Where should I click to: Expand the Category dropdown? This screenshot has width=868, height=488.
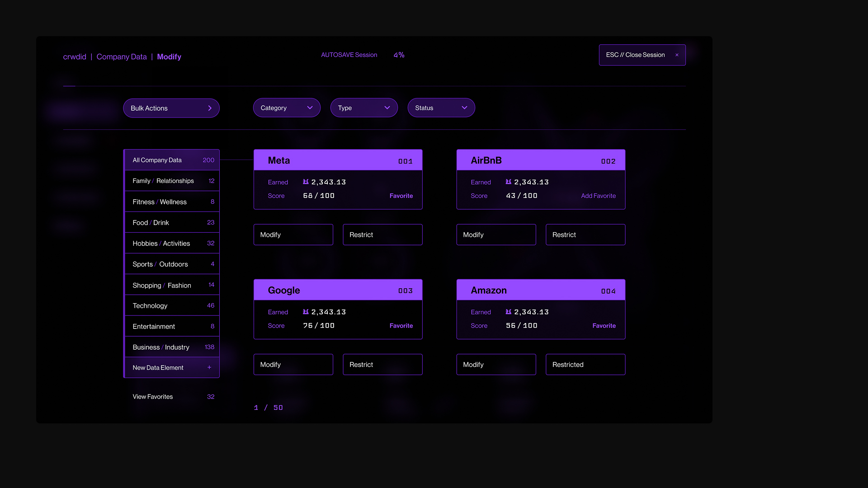click(287, 108)
